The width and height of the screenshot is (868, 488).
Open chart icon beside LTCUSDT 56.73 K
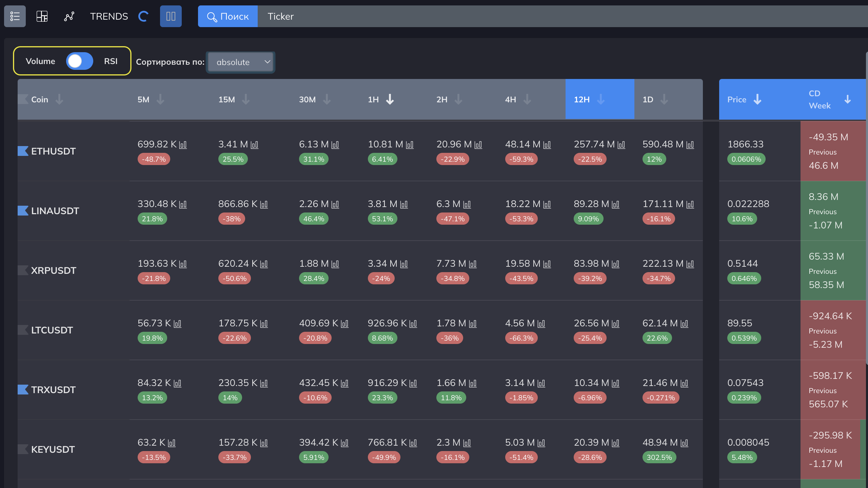pos(177,324)
